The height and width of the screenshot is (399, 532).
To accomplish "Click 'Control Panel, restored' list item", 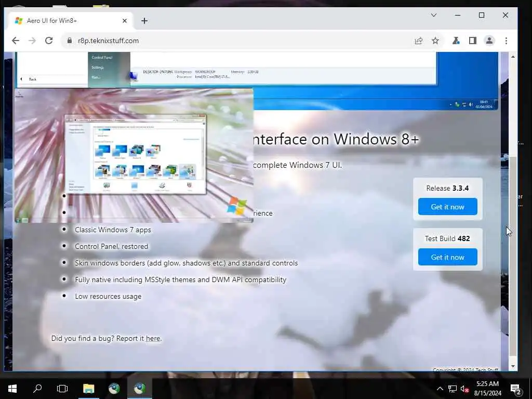I will [x=111, y=246].
